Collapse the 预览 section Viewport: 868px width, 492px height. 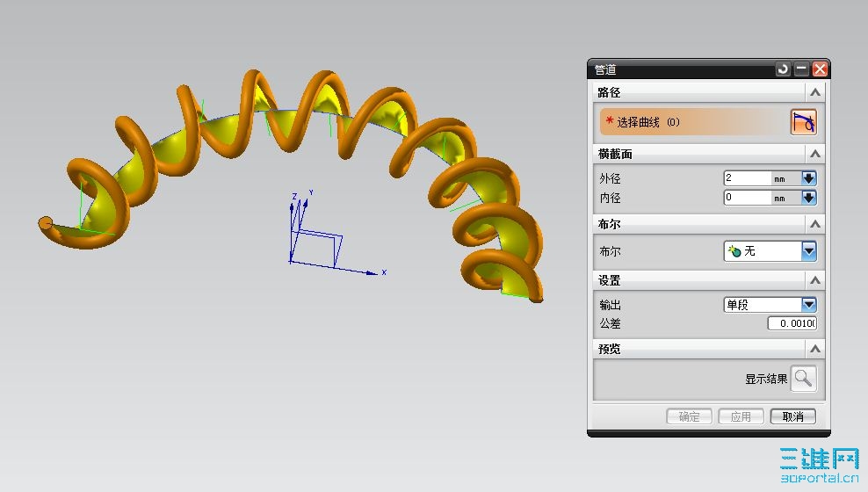tap(815, 349)
